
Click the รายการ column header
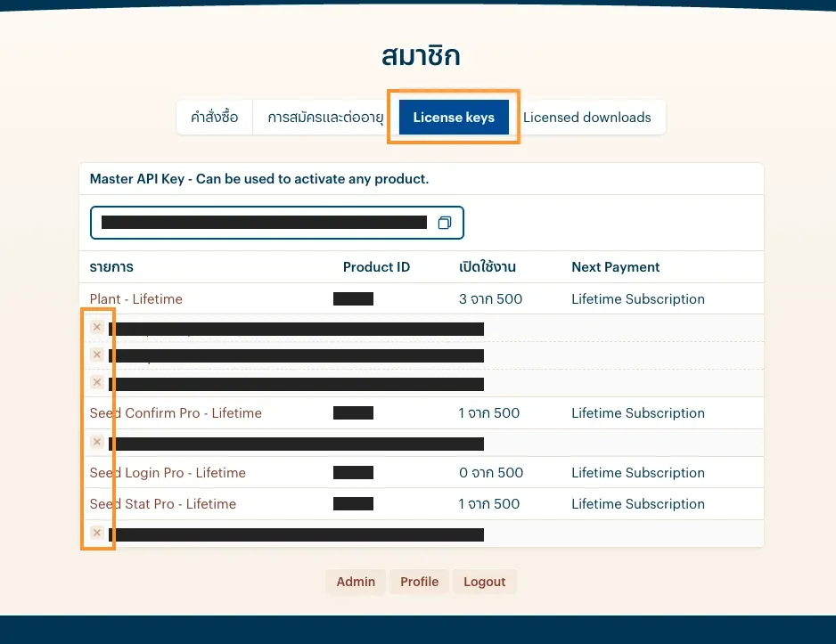tap(111, 267)
